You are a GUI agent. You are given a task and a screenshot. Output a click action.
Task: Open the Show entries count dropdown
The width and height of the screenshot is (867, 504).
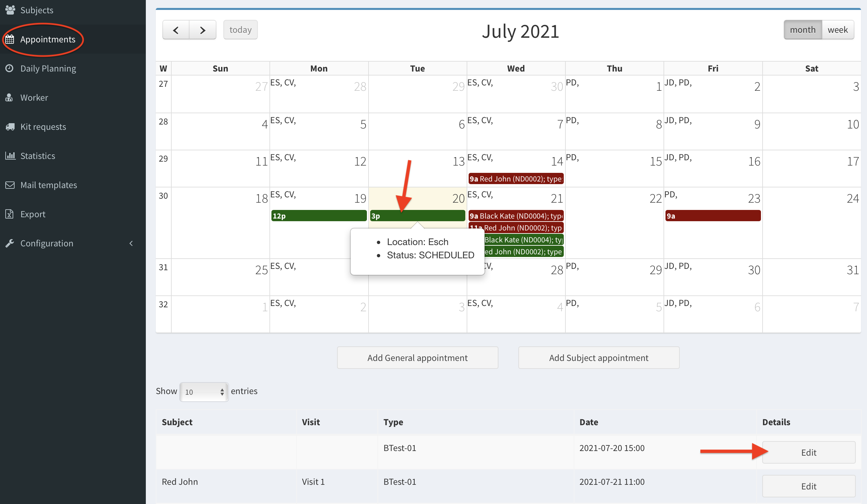tap(204, 392)
